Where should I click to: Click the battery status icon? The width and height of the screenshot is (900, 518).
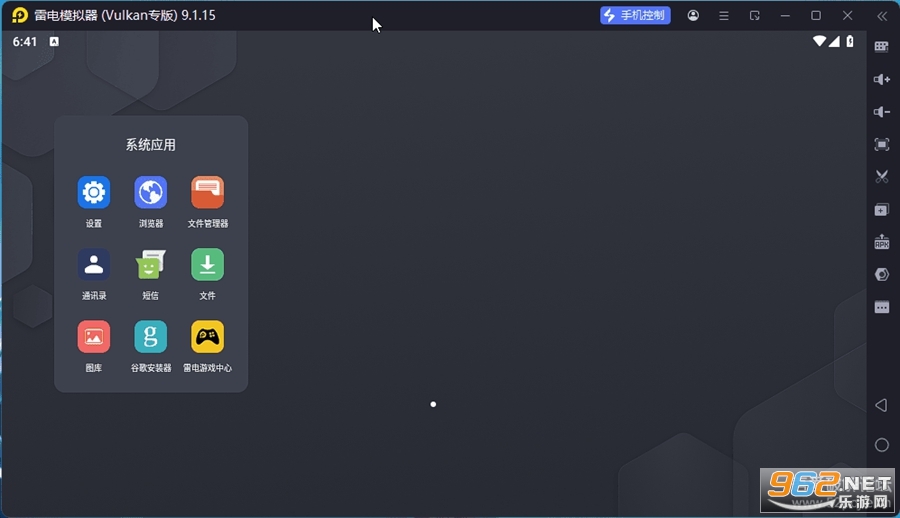point(850,41)
